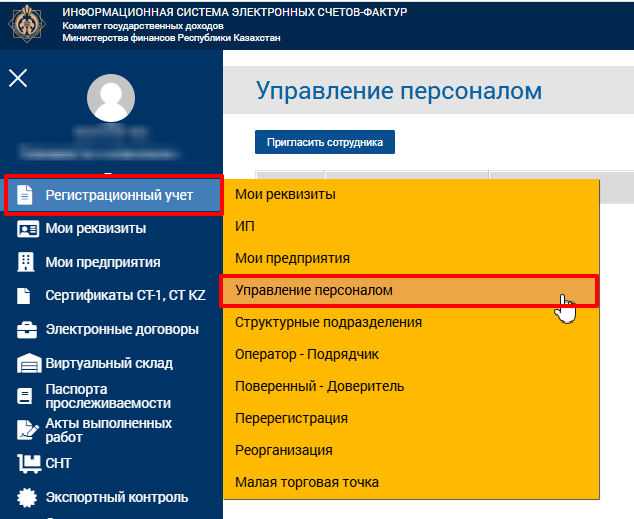Choose Оператор - Подрядчик submenu item

coord(411,354)
